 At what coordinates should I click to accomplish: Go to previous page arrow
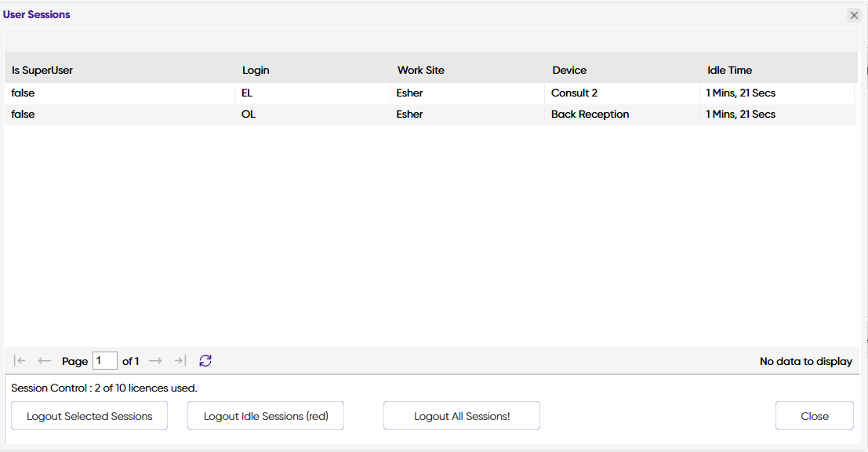pos(44,361)
